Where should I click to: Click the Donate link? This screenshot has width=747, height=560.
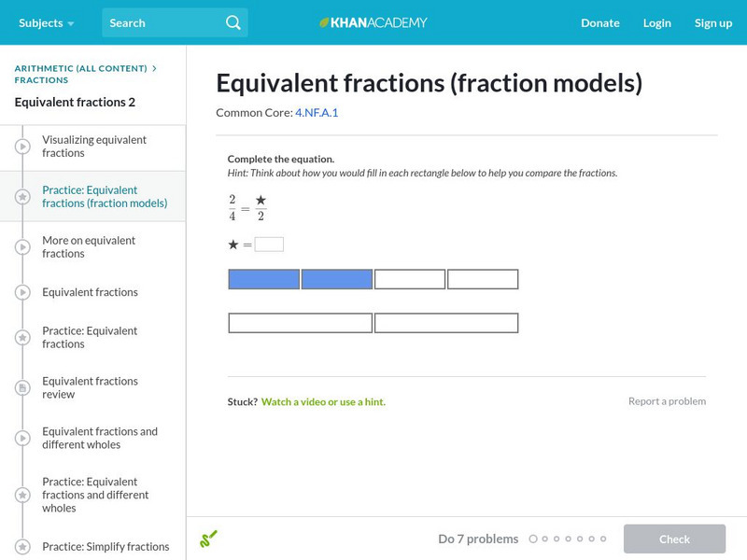(599, 22)
